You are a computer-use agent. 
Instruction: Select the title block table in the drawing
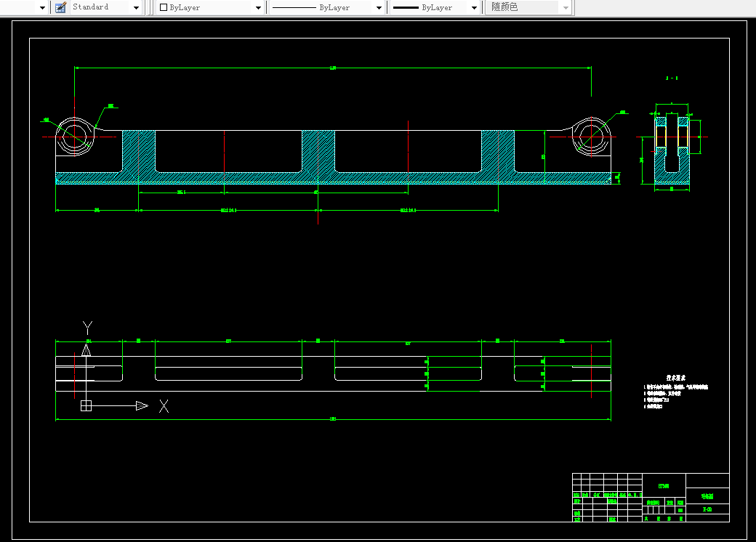(x=651, y=497)
